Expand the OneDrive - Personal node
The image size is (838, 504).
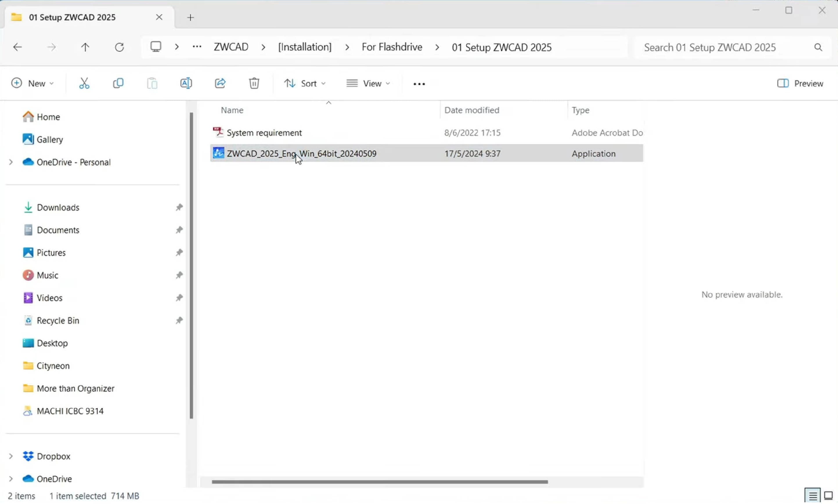[x=10, y=162]
